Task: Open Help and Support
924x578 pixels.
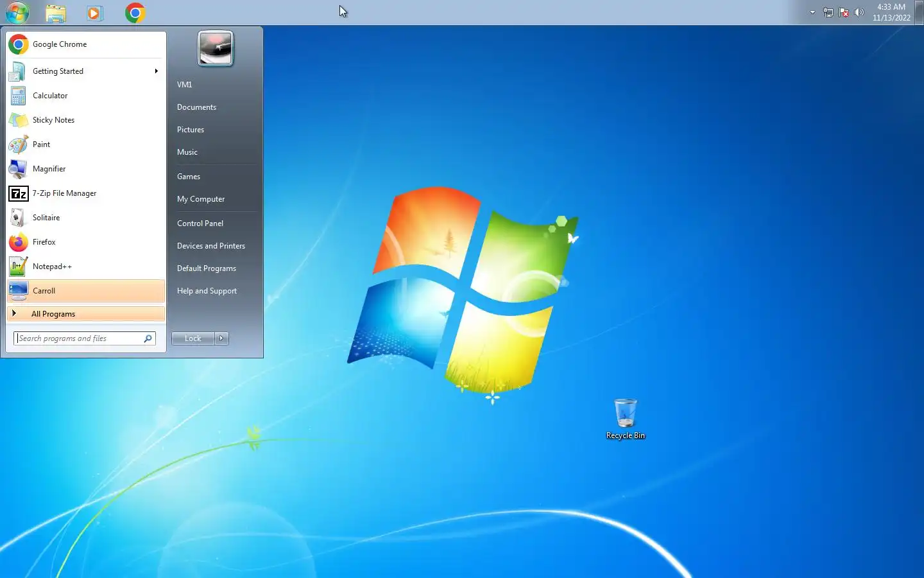Action: click(207, 291)
